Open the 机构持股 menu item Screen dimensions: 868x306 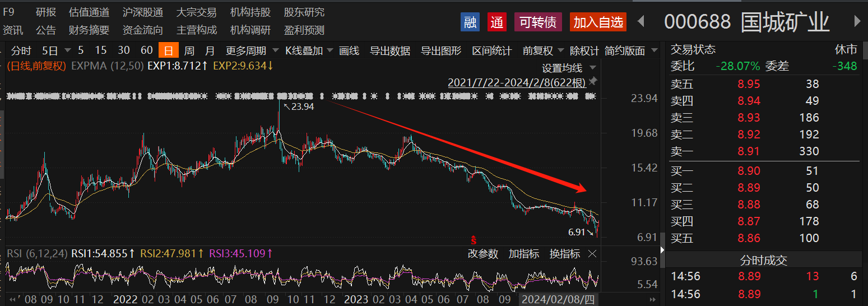click(250, 12)
